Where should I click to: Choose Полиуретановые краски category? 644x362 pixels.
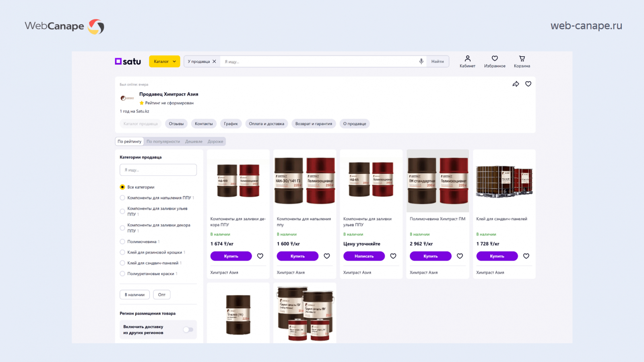[122, 274]
